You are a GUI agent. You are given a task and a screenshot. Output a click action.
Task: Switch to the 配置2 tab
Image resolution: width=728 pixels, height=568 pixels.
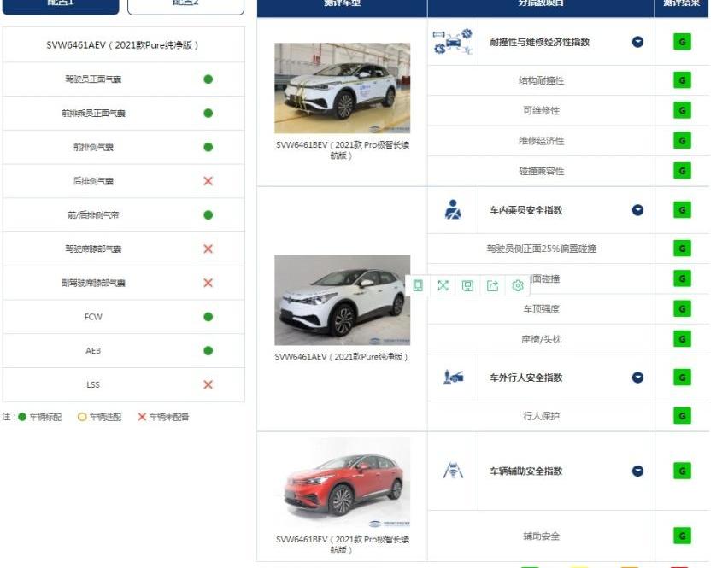(185, 6)
